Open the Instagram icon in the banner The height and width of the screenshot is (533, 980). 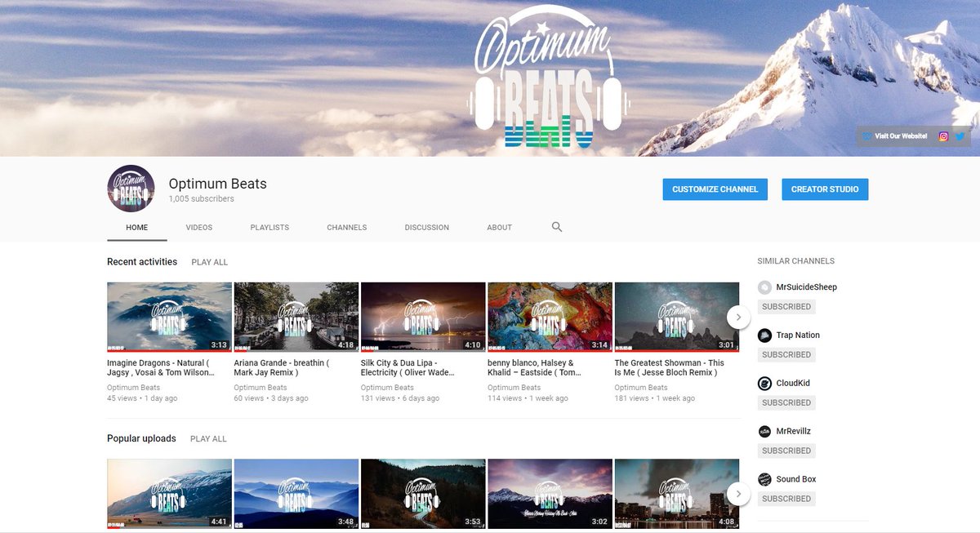[943, 136]
